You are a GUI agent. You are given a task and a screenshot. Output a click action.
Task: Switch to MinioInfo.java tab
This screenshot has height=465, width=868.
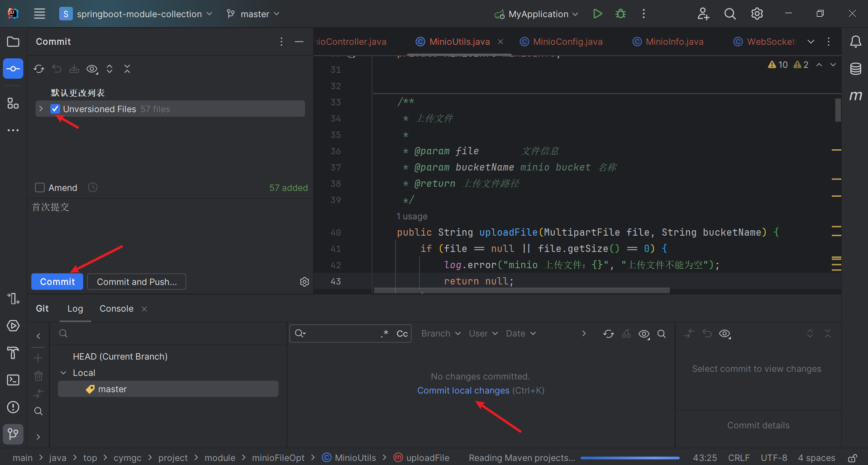pos(668,42)
